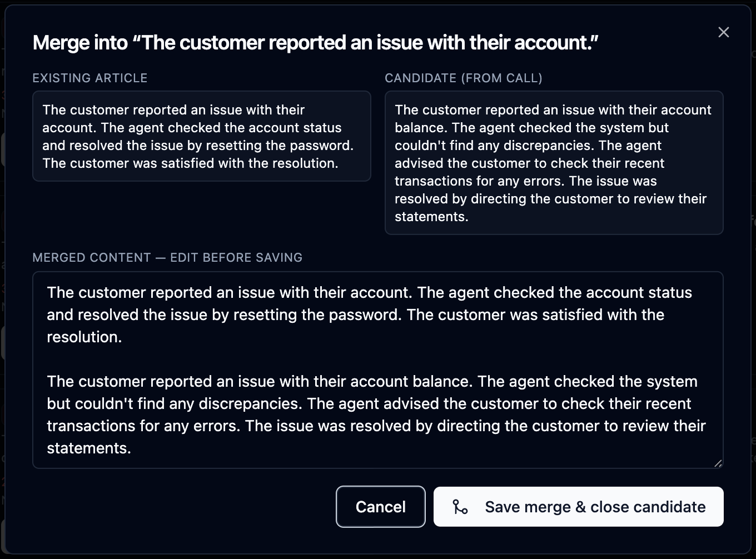This screenshot has height=559, width=756.
Task: Click the candidate from call text box
Action: pos(554,163)
